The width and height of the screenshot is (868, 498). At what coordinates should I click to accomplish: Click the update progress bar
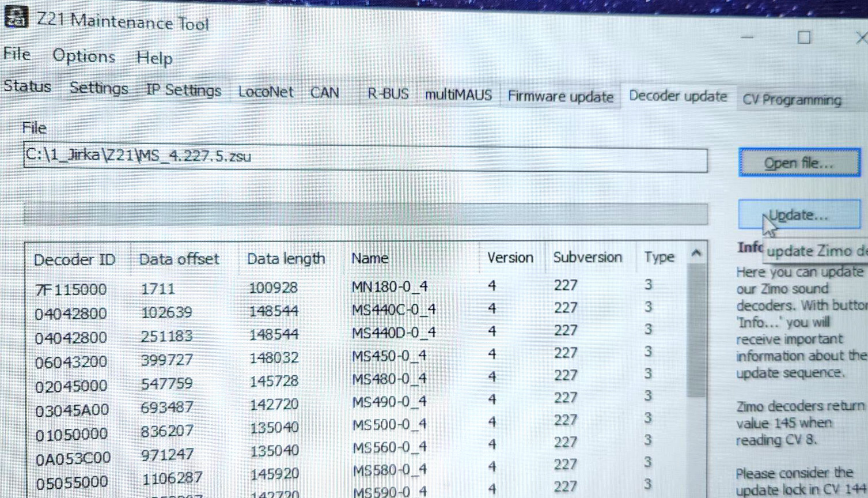click(365, 213)
